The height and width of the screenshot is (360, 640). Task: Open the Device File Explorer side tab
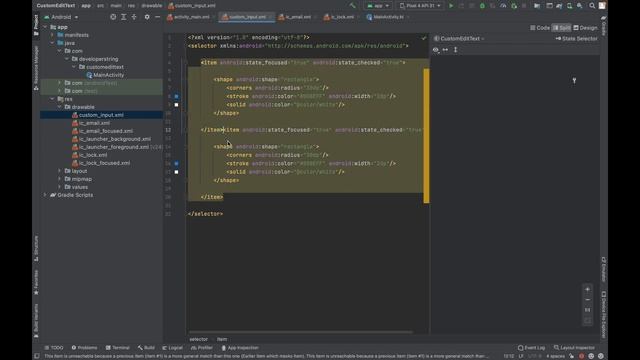coord(603,314)
